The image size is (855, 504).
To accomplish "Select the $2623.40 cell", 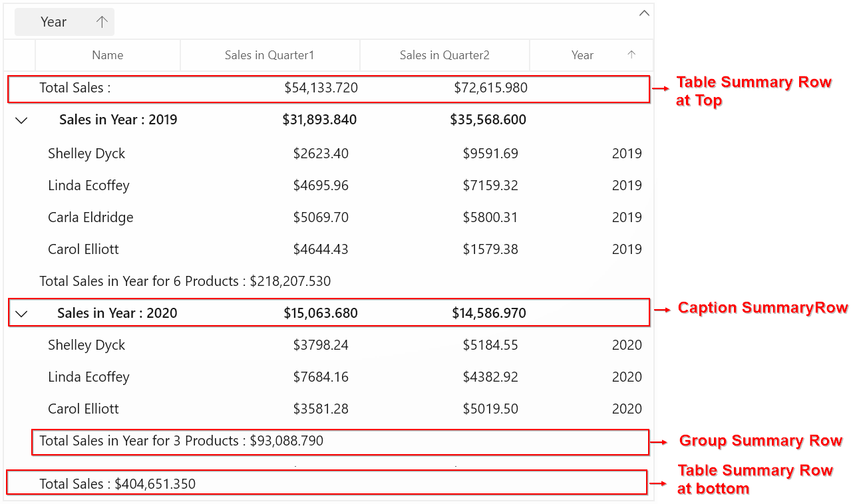I will pyautogui.click(x=321, y=154).
